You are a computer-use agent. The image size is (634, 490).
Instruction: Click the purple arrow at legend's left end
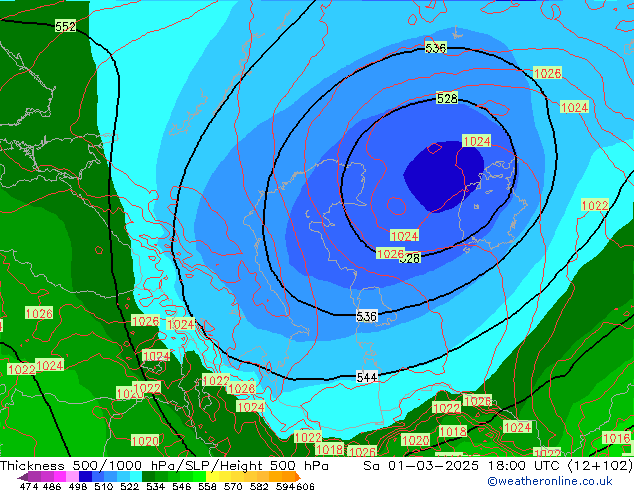22,477
